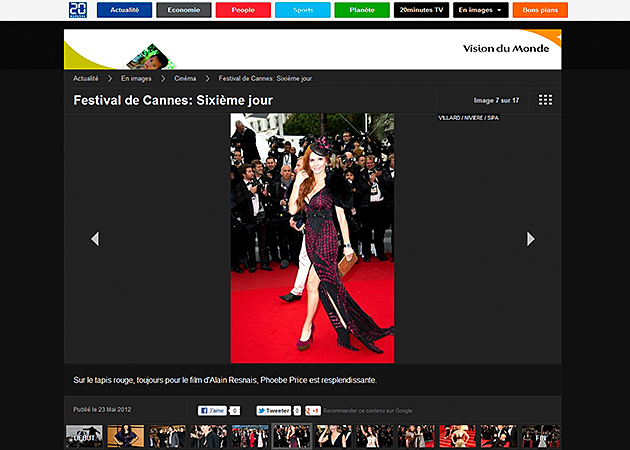Click the 20minutes TV button
This screenshot has height=450, width=630.
tap(422, 10)
